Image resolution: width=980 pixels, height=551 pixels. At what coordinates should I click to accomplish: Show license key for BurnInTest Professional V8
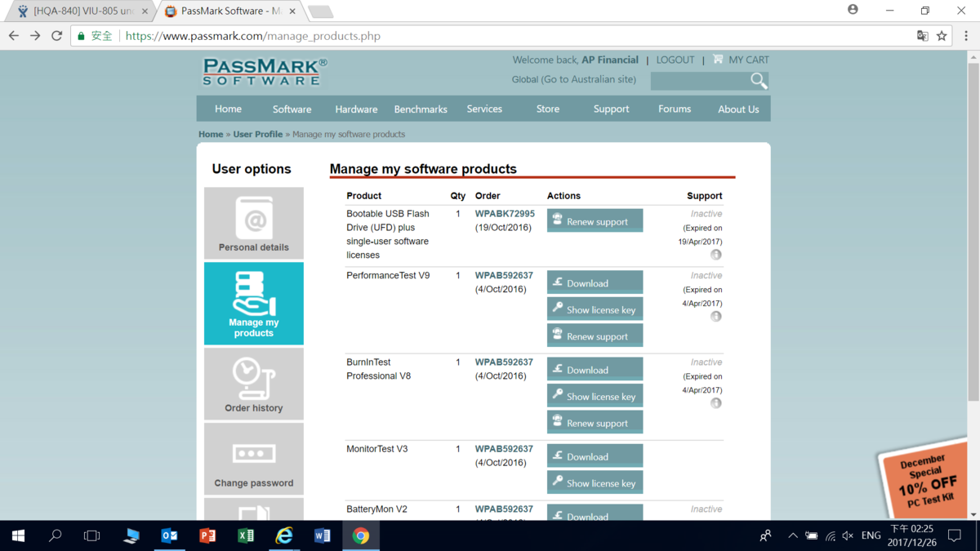(595, 396)
